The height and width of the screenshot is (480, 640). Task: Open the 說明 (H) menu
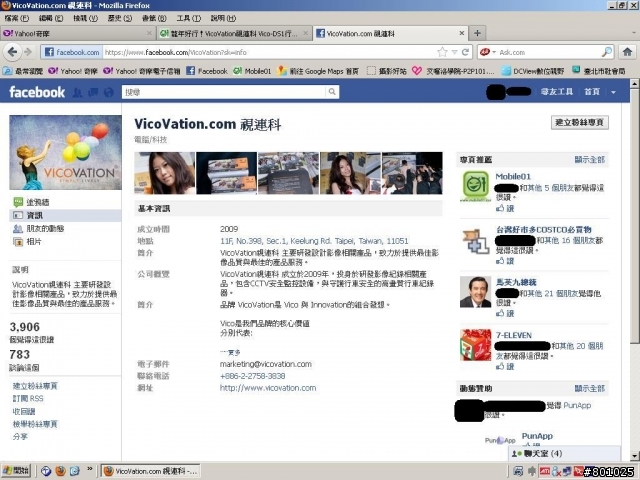click(x=223, y=18)
